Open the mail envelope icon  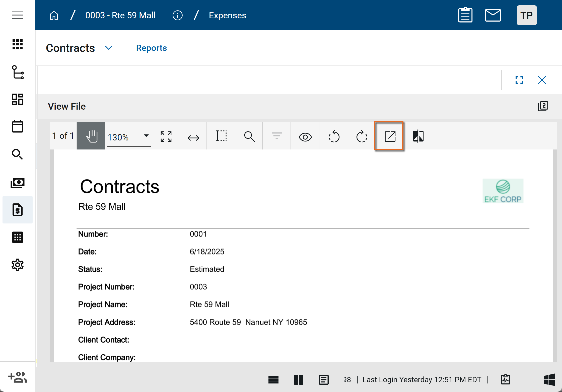click(x=493, y=15)
